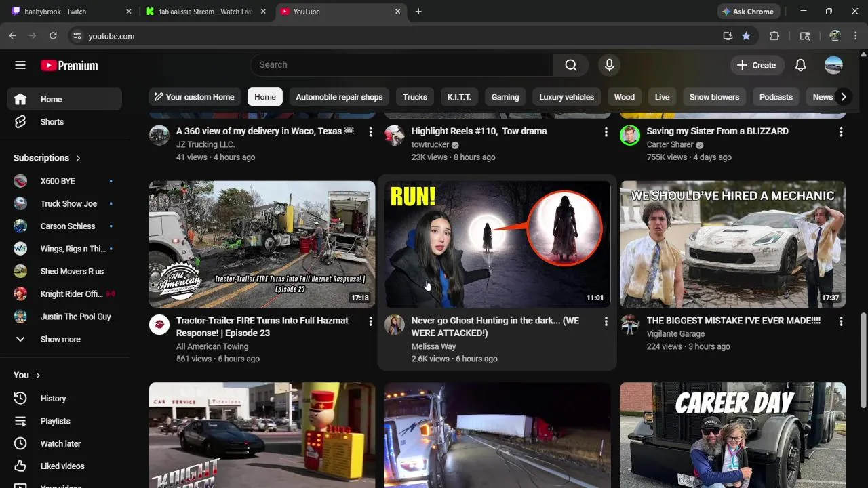
Task: Select the Snow blowers chip
Action: (715, 97)
